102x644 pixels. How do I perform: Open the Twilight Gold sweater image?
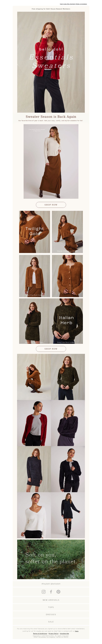pyautogui.click(x=35, y=232)
